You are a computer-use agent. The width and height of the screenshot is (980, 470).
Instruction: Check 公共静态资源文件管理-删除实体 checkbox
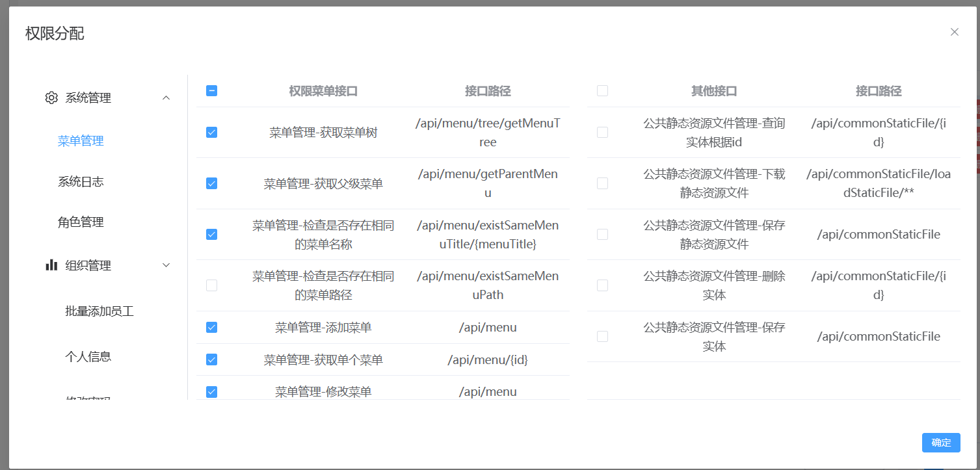[602, 285]
